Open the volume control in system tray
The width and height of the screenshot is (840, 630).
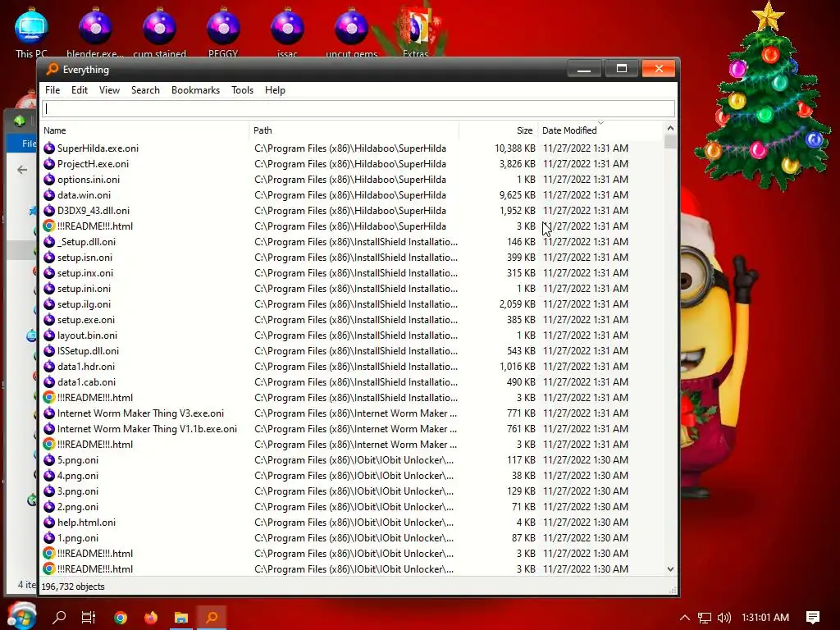pyautogui.click(x=724, y=618)
